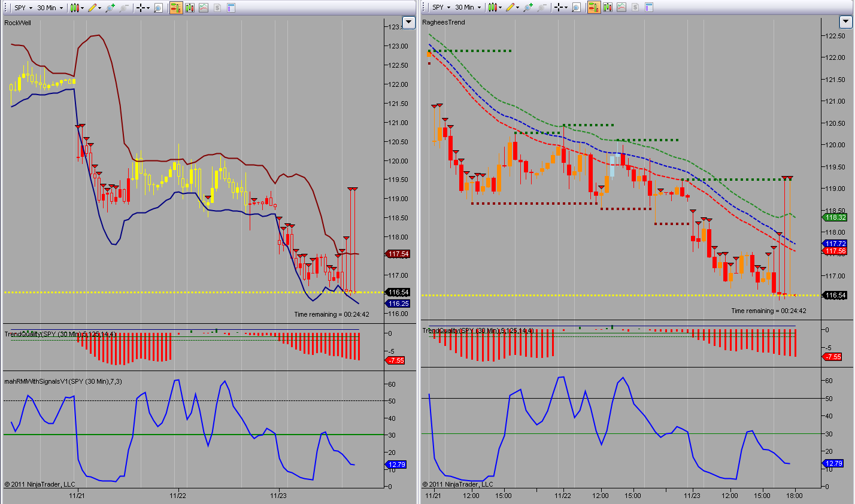
Task: Click 11/23 date label on RagheesTrend time axis
Action: pyautogui.click(x=692, y=495)
